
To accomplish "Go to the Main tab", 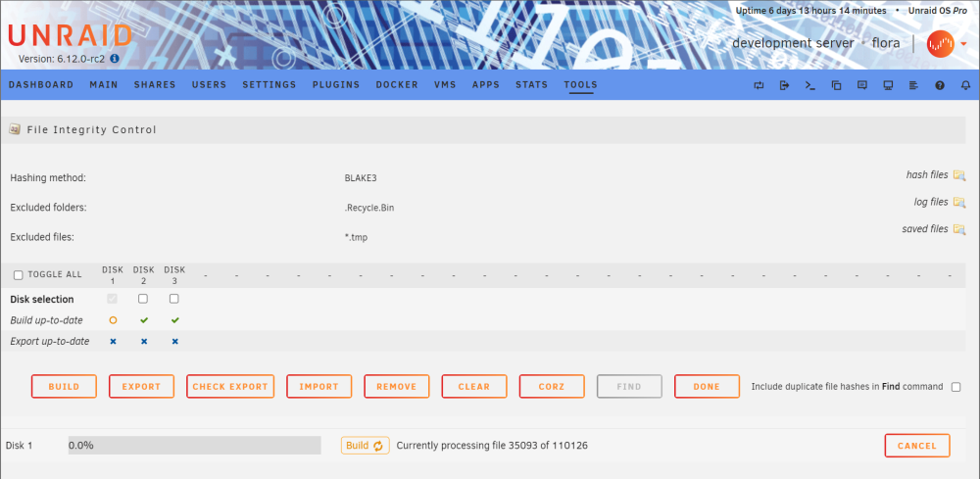I will pos(104,85).
